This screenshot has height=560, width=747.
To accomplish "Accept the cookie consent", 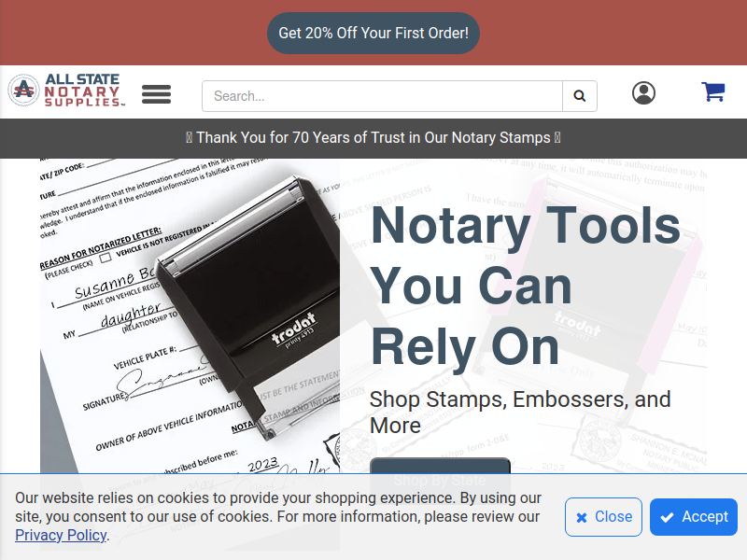I will [x=694, y=517].
